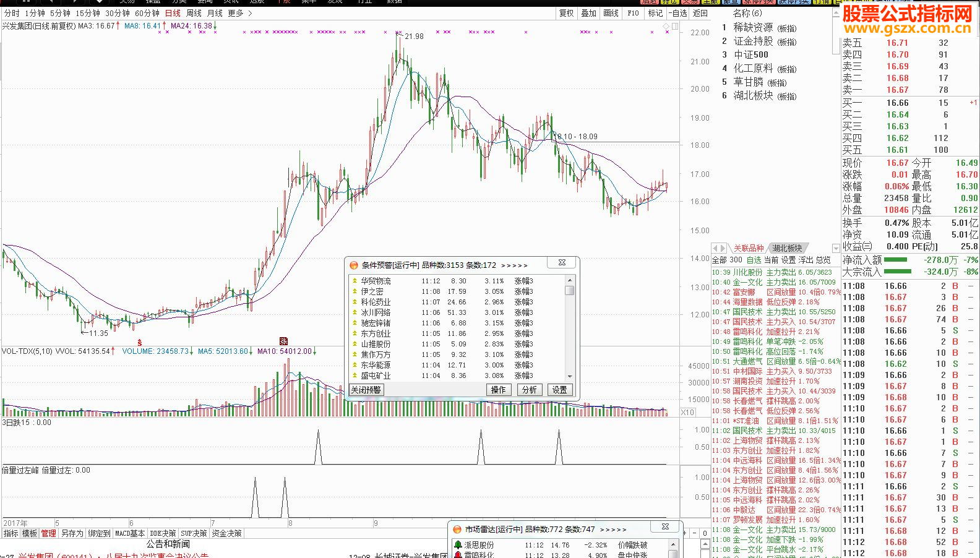The height and width of the screenshot is (558, 980).
Task: Remove stock via -自选 button
Action: pyautogui.click(x=678, y=13)
